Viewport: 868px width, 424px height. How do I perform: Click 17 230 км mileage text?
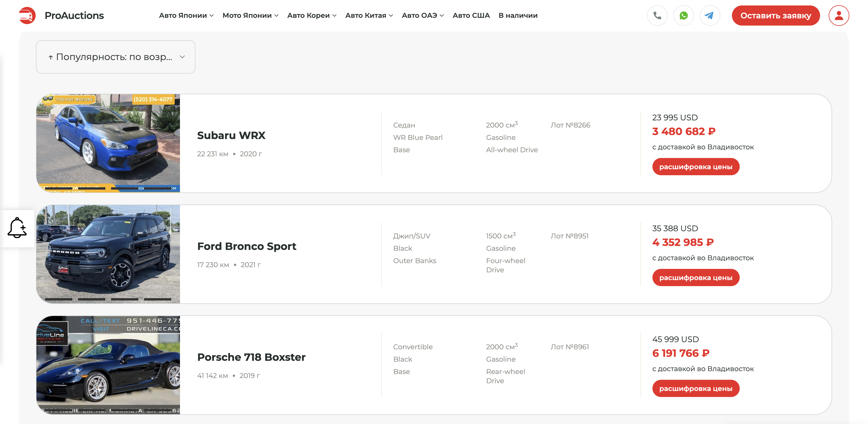click(213, 265)
